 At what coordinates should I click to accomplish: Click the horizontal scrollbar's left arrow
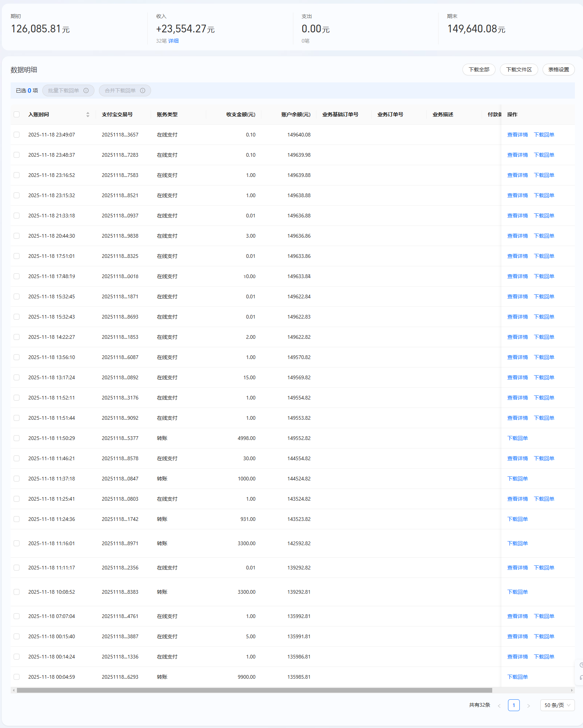(x=14, y=690)
